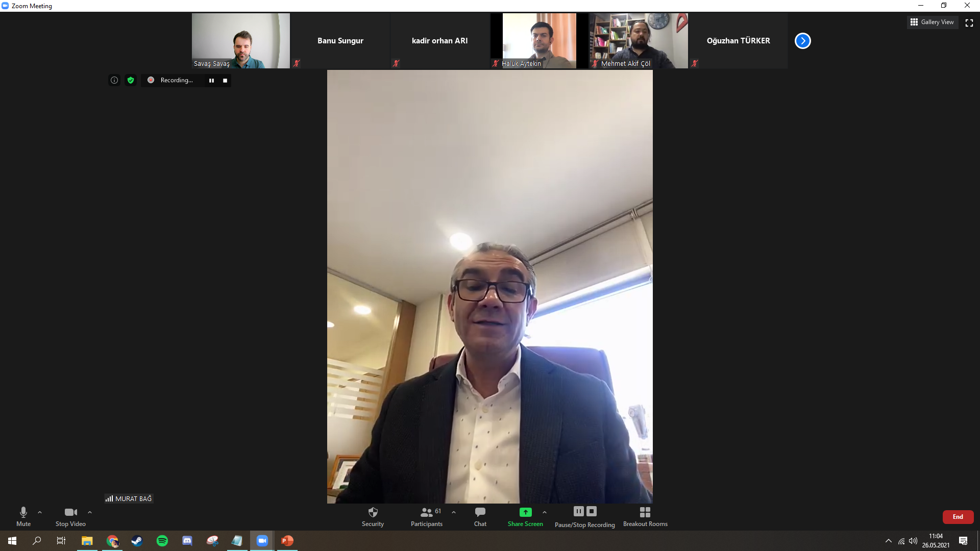Mute the microphone
This screenshot has height=551, width=980.
pos(23,516)
